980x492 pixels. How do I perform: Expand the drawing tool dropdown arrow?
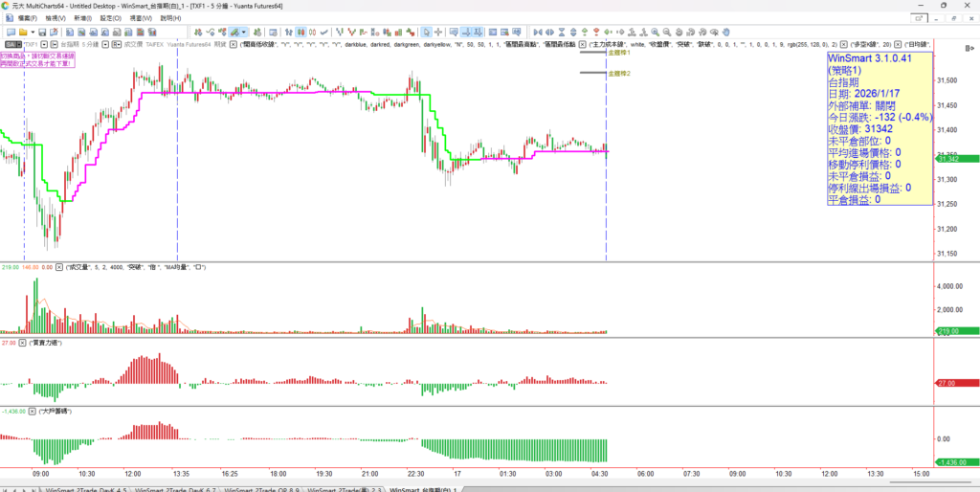pos(245,32)
